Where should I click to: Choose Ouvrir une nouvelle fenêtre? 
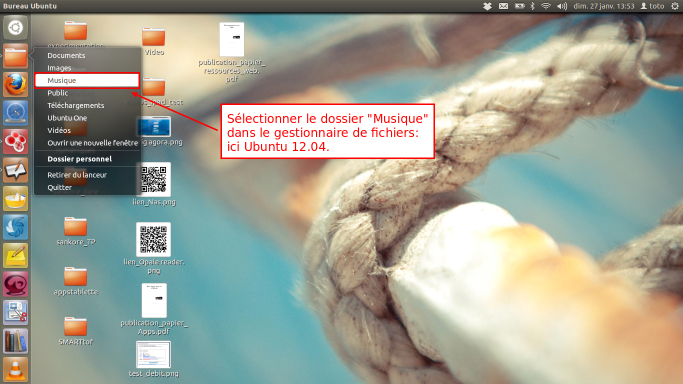92,143
